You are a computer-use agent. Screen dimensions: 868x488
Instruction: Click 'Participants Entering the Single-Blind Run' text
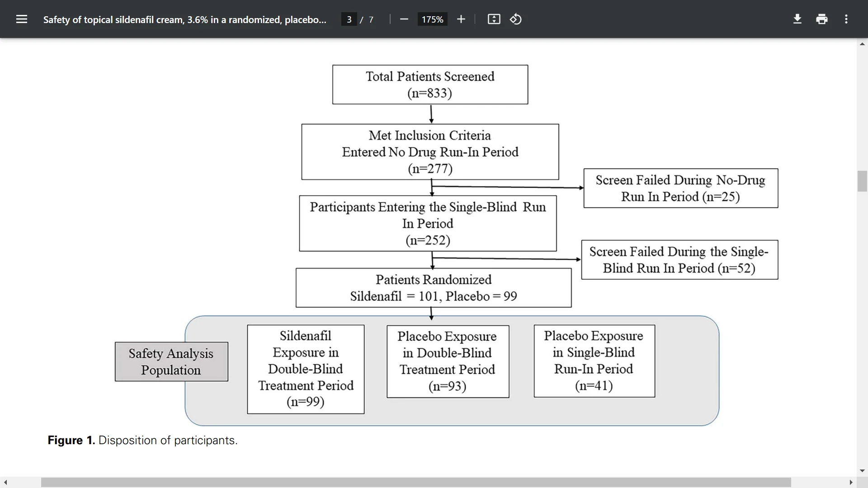[428, 207]
